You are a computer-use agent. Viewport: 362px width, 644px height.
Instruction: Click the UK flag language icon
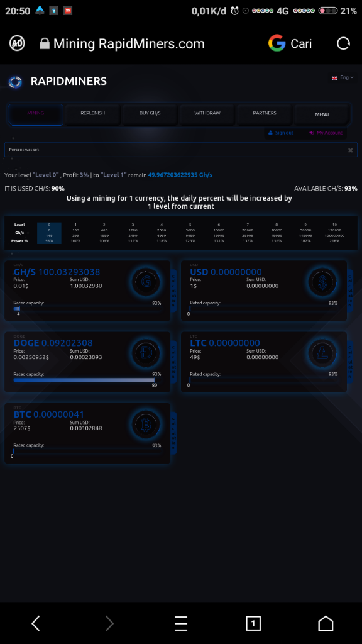click(334, 77)
